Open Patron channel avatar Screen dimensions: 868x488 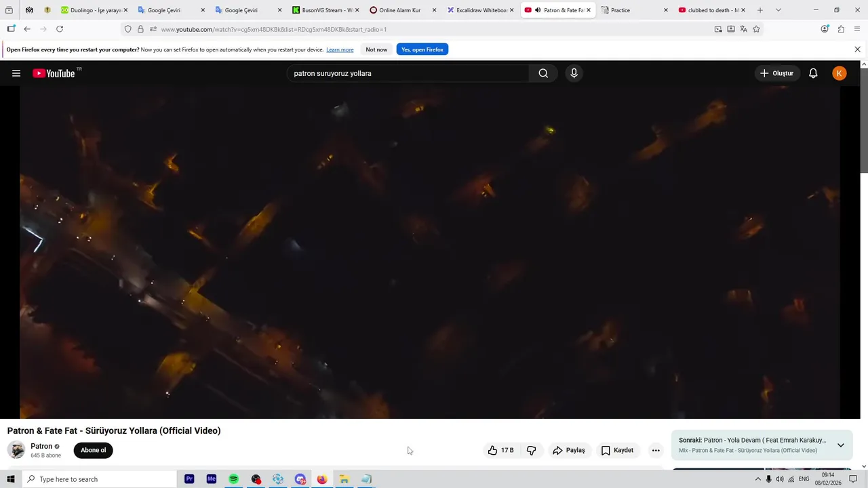click(16, 450)
